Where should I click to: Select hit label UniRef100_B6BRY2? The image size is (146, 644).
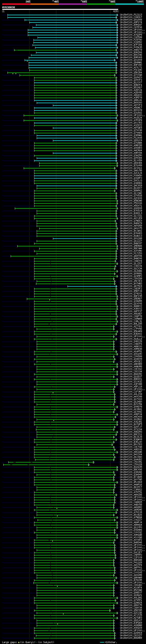(131, 306)
